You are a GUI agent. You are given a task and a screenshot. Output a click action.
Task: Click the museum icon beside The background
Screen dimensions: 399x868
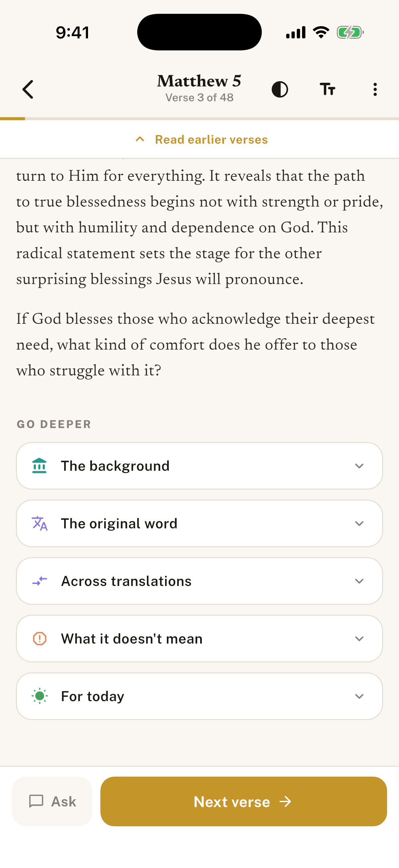point(39,466)
